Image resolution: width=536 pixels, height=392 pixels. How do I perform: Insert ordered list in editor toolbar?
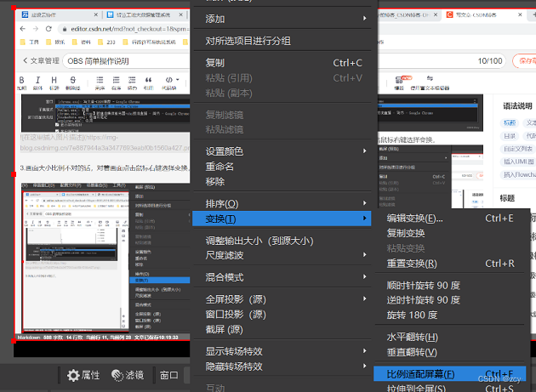117,80
